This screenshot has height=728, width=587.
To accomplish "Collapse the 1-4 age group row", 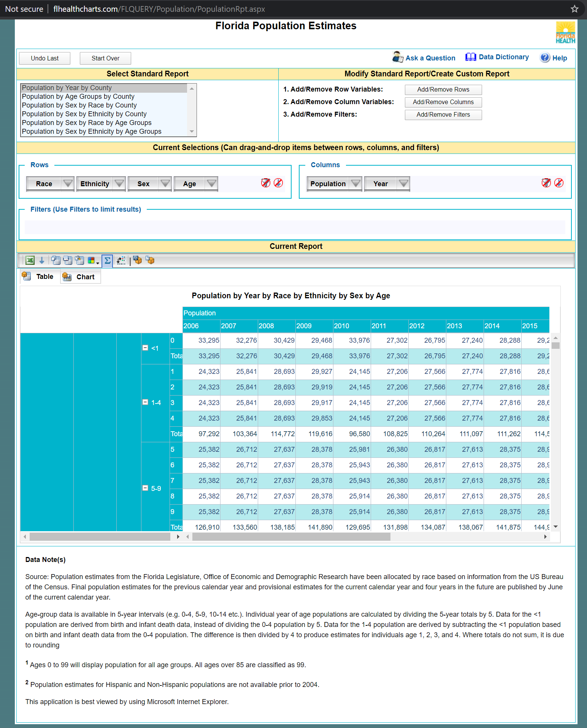I will point(145,402).
